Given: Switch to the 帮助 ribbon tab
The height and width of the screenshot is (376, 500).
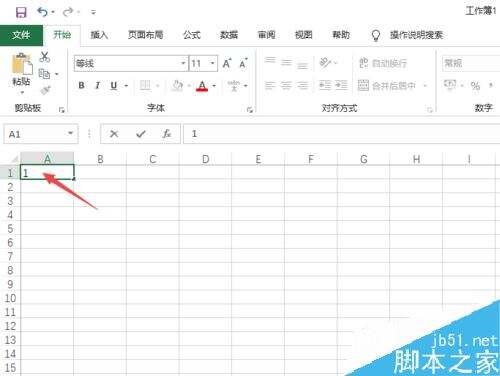Looking at the screenshot, I should (x=341, y=35).
